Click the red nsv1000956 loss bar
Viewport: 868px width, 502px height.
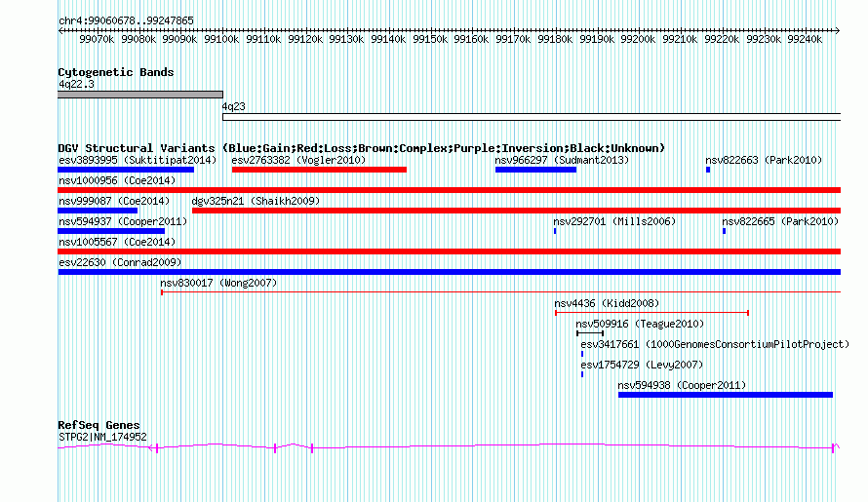tap(450, 190)
